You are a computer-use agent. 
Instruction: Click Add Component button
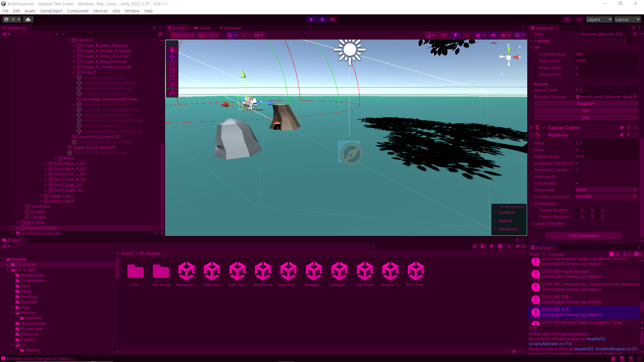[x=584, y=236]
